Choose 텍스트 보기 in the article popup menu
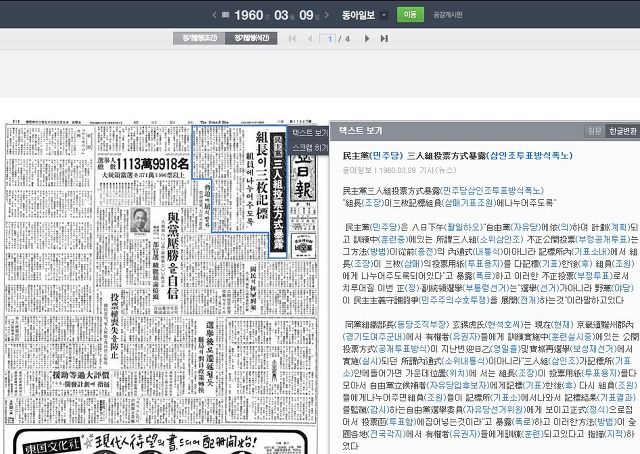Viewport: 640px width, 454px height. [x=309, y=133]
